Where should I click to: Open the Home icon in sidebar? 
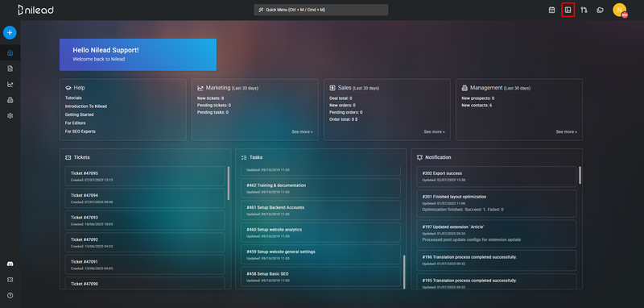tap(10, 52)
